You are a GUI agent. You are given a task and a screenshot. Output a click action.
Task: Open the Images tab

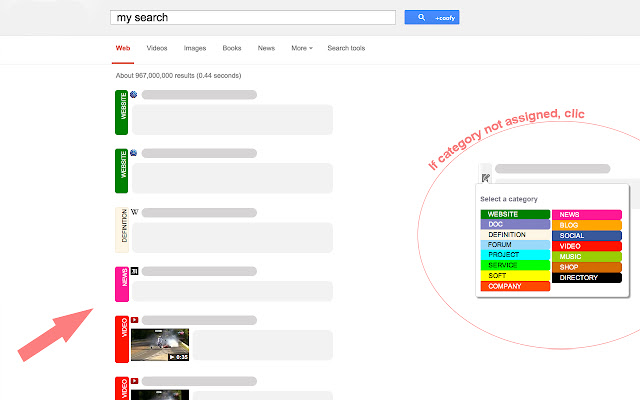[x=195, y=48]
